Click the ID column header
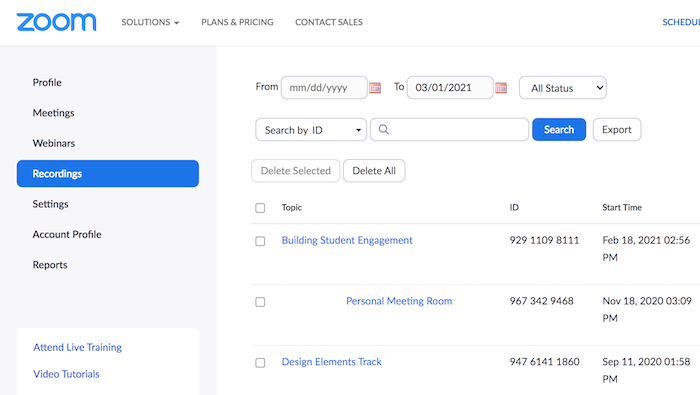This screenshot has width=700, height=395. (514, 208)
